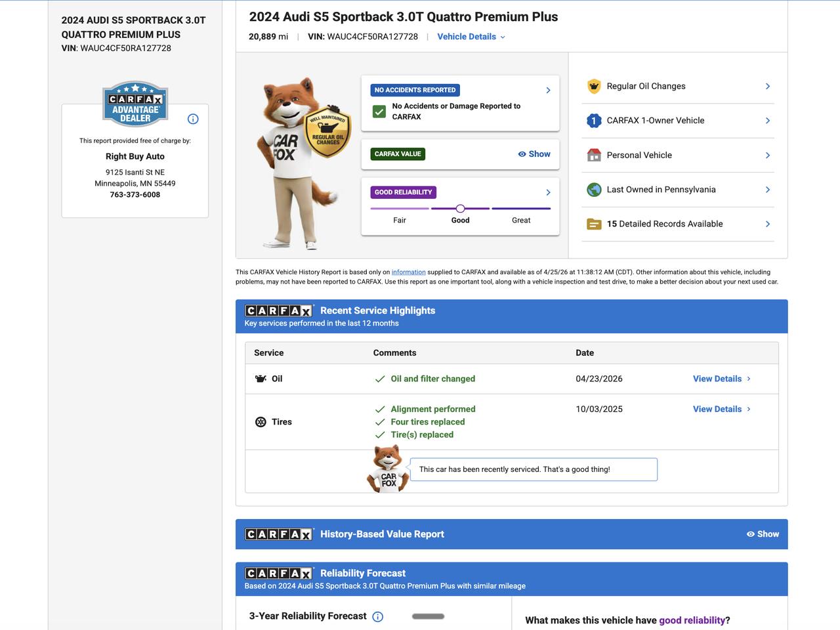Click the CARFAX 1-Owner badge icon
This screenshot has width=840, height=630.
click(x=594, y=121)
